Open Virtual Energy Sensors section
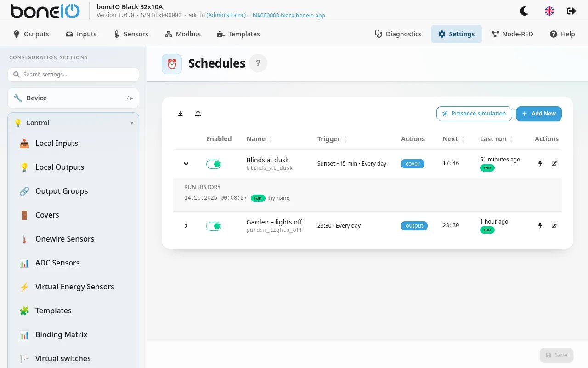The height and width of the screenshot is (368, 588). coord(73,287)
